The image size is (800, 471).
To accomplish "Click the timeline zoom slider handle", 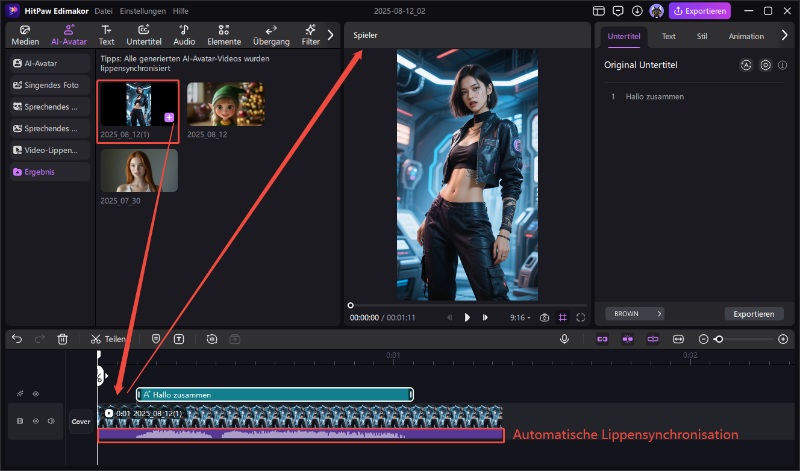I will coord(718,339).
